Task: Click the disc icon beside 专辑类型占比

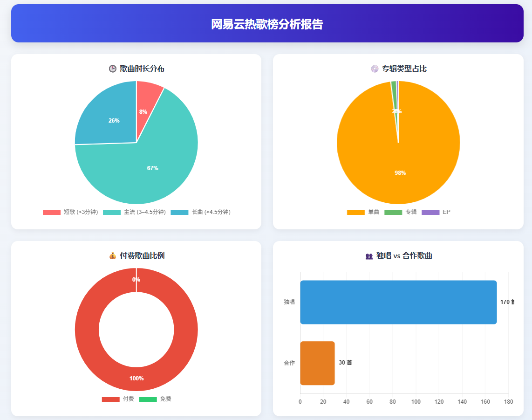Action: click(375, 69)
